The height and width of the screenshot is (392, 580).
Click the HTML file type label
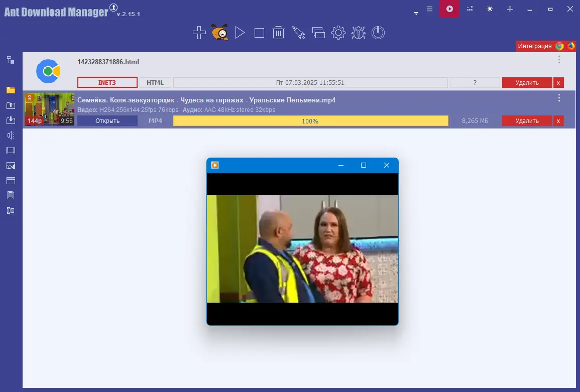[155, 82]
